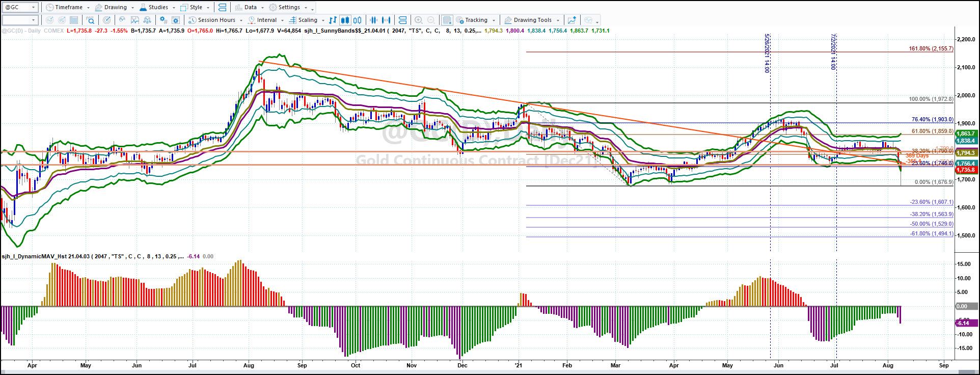Open the Settings menu
980x375 pixels.
coord(288,7)
